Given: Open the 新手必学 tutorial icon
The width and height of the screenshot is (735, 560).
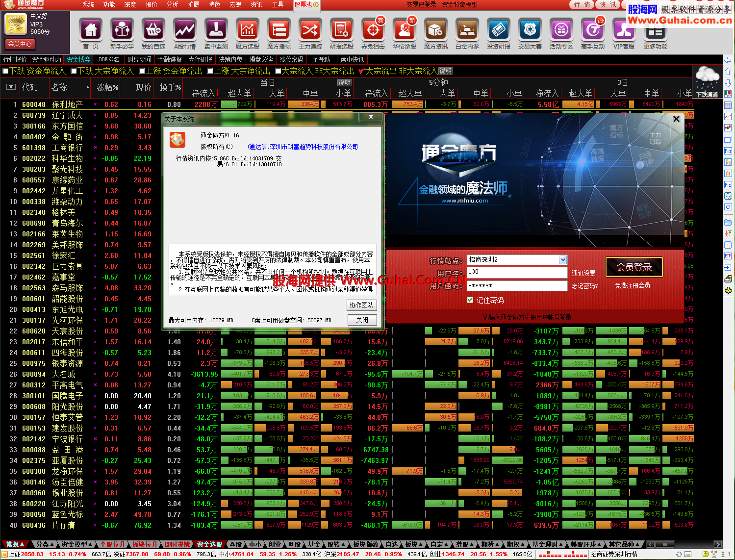Looking at the screenshot, I should (122, 30).
